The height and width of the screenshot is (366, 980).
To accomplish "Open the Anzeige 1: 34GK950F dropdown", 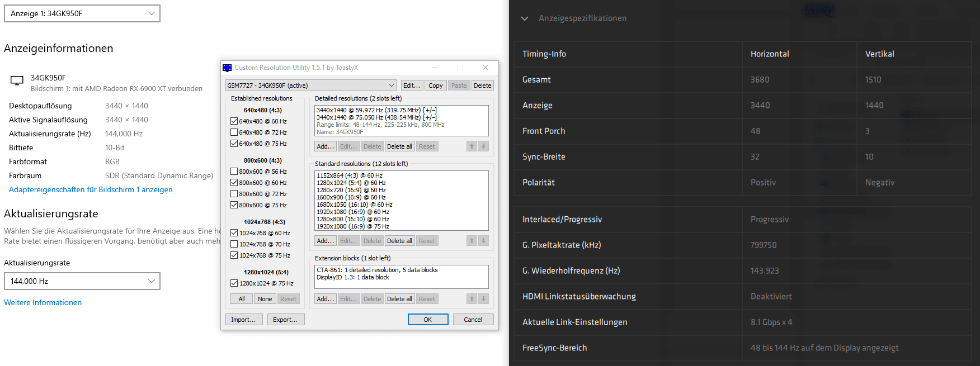I will tap(82, 13).
